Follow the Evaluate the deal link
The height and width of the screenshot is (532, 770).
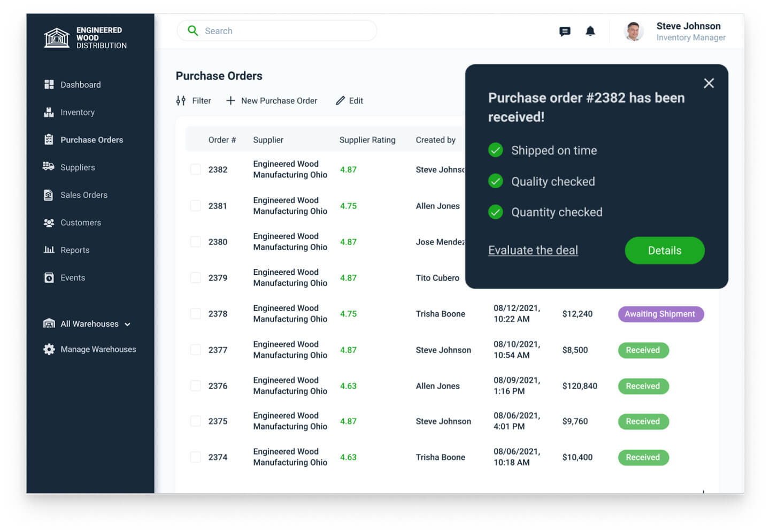tap(533, 250)
